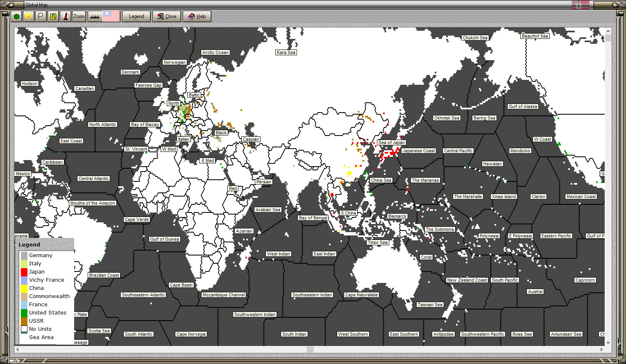Click the Vichy France lavender legend swatch
This screenshot has width=626, height=364.
click(x=24, y=280)
